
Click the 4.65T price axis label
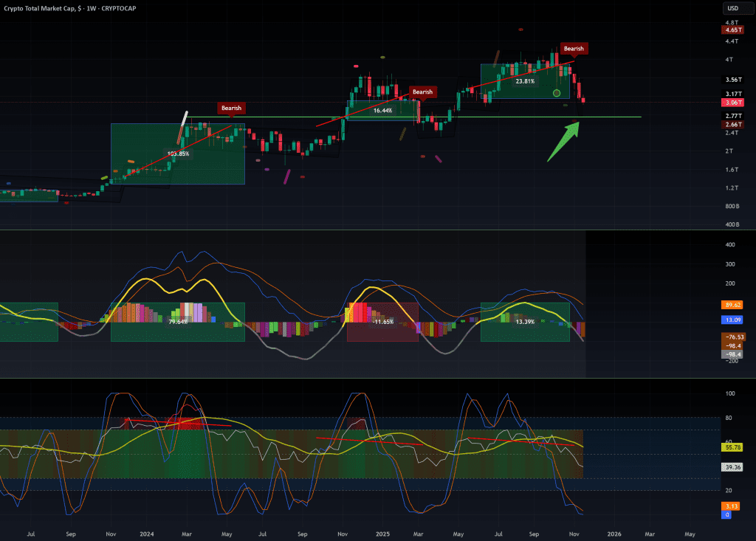(733, 30)
